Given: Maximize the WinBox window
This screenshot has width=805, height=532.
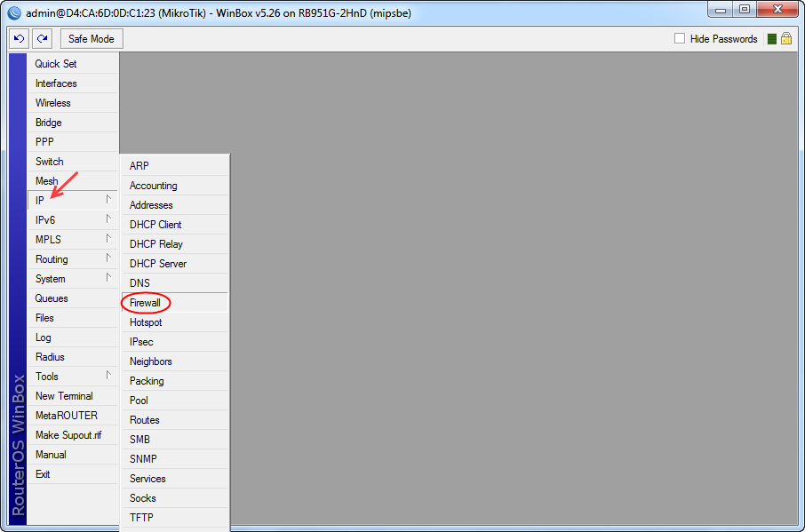Looking at the screenshot, I should coord(745,10).
